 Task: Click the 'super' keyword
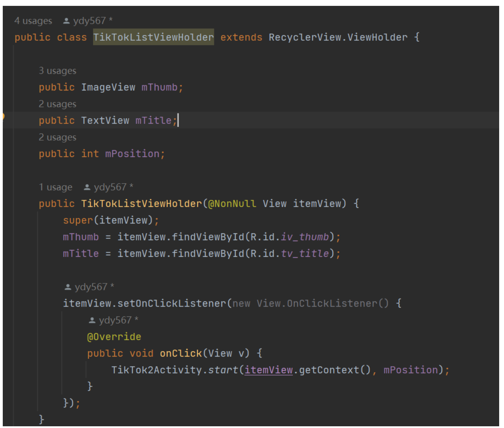pyautogui.click(x=78, y=220)
